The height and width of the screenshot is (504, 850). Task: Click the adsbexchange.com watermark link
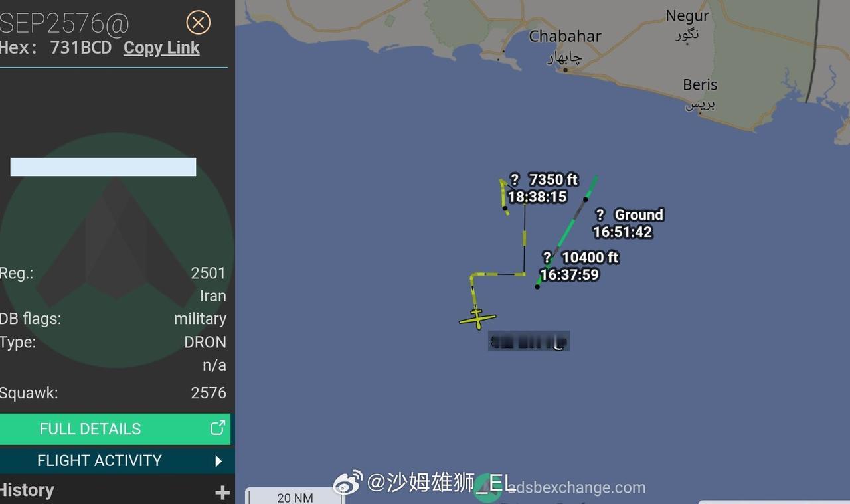pos(576,488)
